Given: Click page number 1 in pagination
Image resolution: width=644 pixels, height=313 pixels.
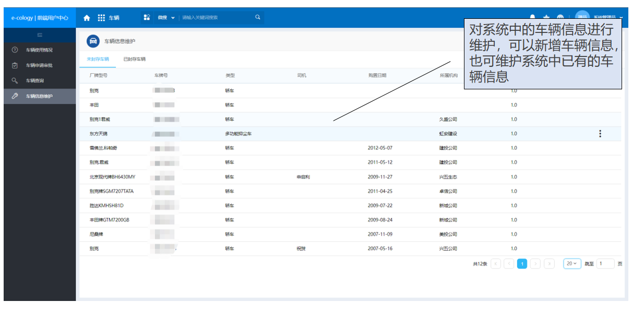Looking at the screenshot, I should (x=522, y=264).
